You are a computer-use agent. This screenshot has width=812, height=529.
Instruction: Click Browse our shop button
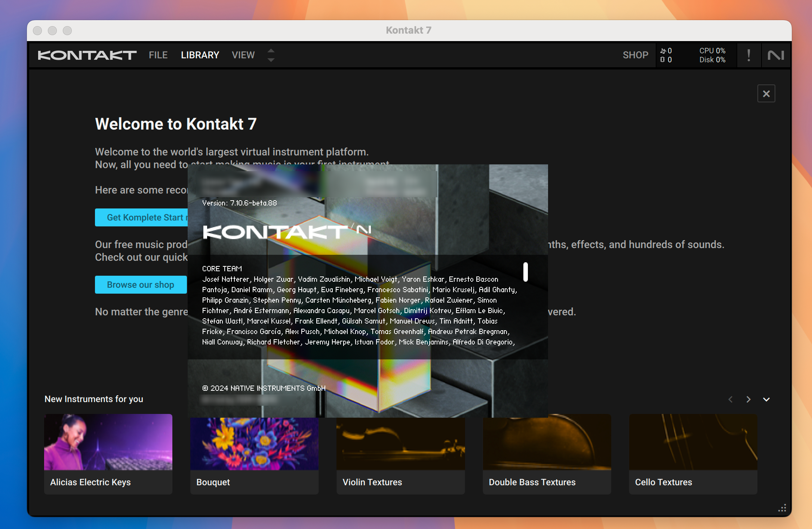[x=140, y=284]
